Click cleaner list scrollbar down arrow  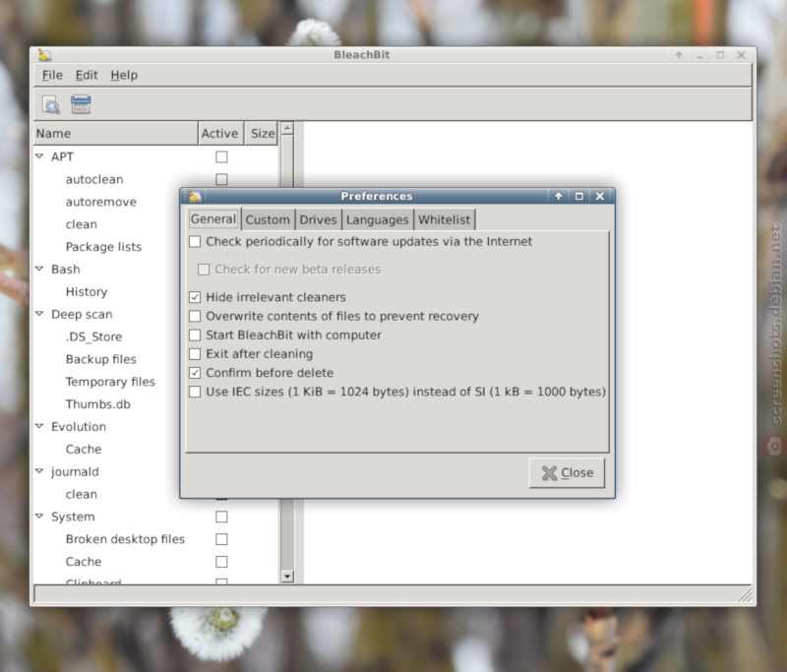[x=287, y=577]
